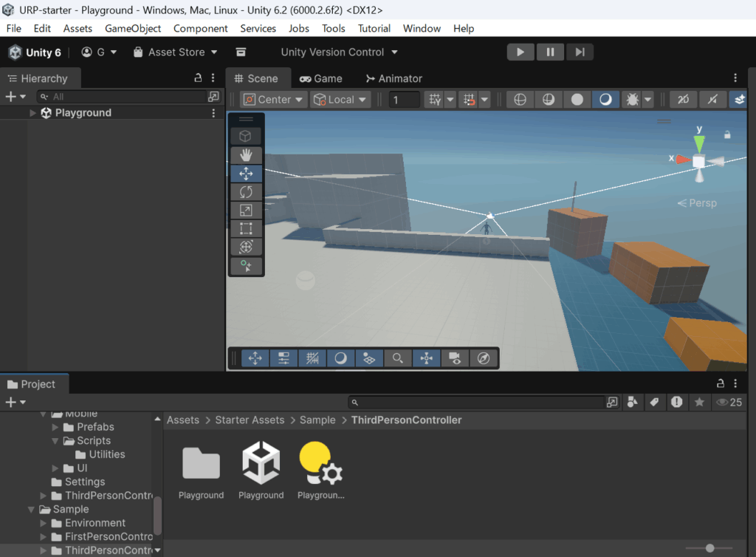756x557 pixels.
Task: Select the Scale tool
Action: 246,211
